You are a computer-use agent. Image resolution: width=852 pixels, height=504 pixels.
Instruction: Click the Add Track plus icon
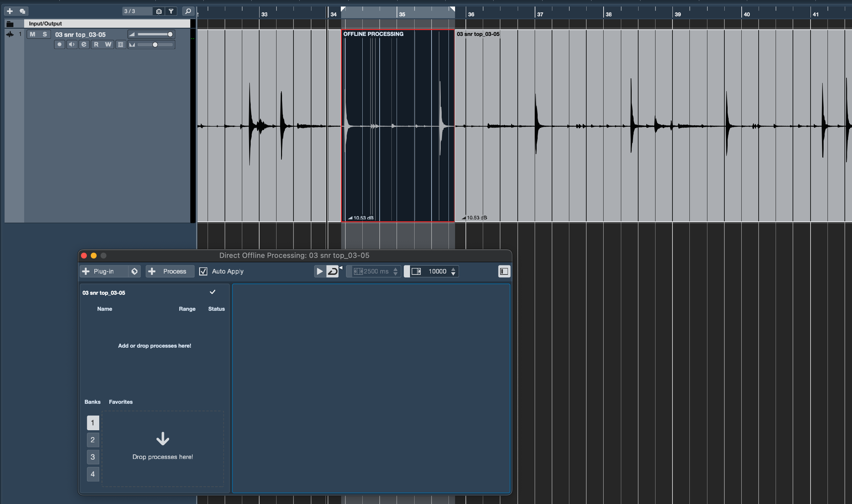[x=10, y=11]
